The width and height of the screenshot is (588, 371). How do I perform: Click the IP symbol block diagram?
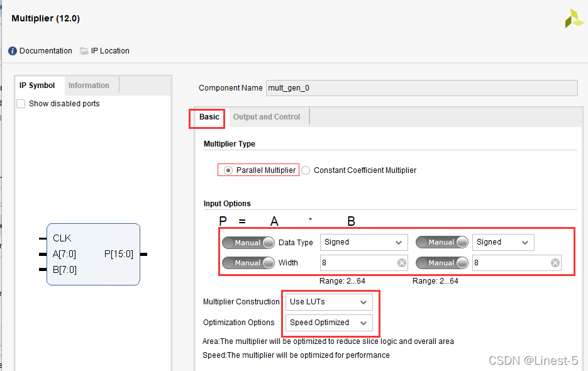[93, 254]
